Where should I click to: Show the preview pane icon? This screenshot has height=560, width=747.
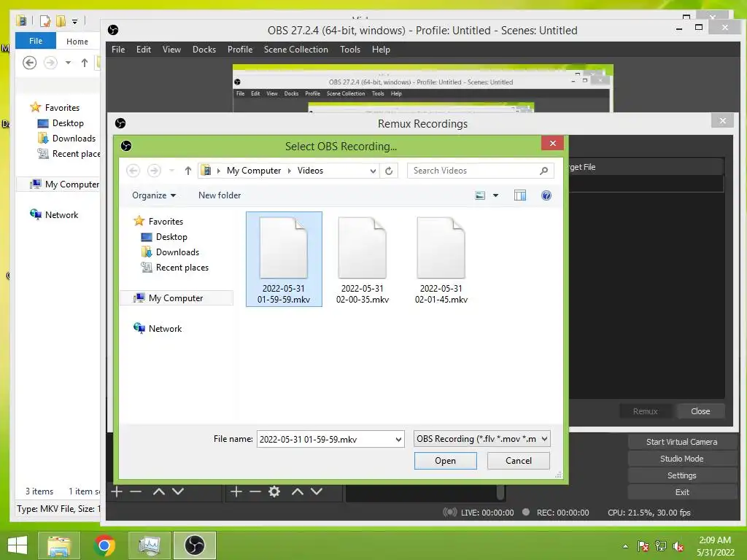(x=519, y=195)
